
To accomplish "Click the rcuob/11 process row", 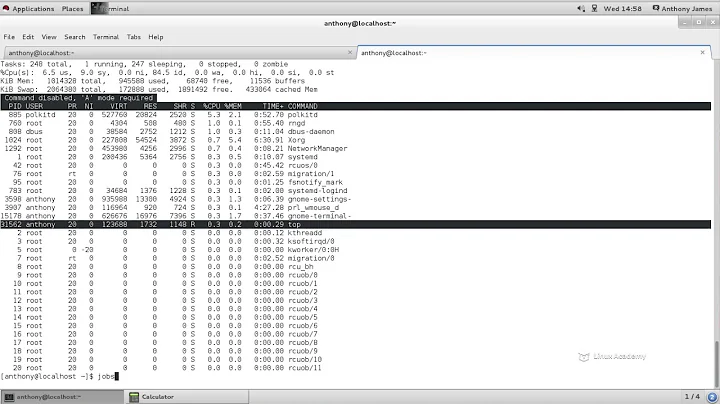I will click(355, 368).
